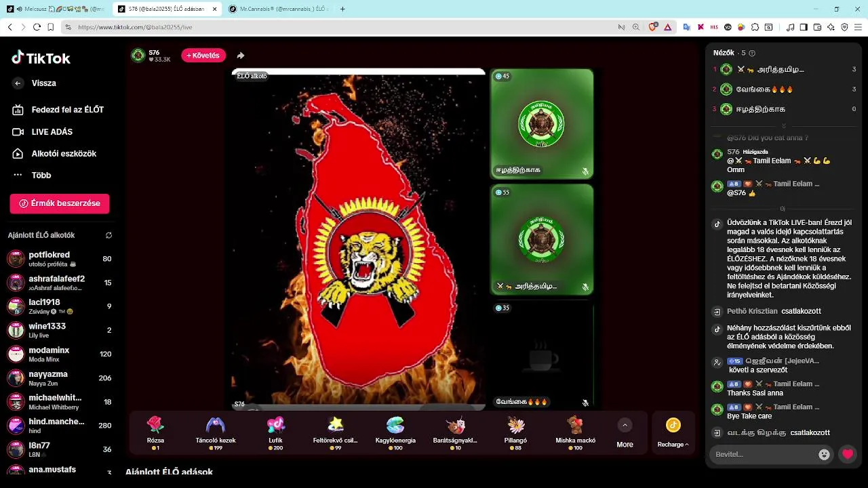The image size is (868, 488).
Task: Click muted mic on guest tile 55
Action: pyautogui.click(x=585, y=287)
